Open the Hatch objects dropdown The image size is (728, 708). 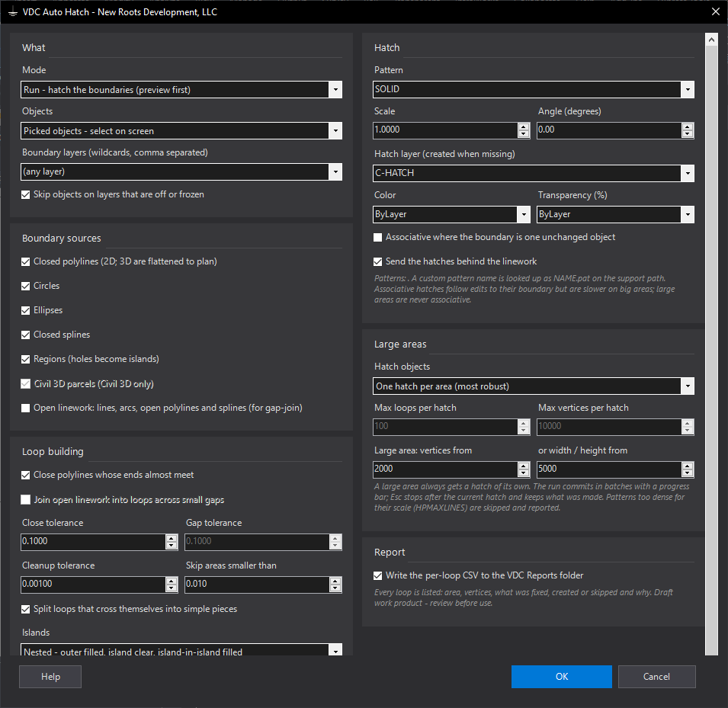tap(688, 386)
